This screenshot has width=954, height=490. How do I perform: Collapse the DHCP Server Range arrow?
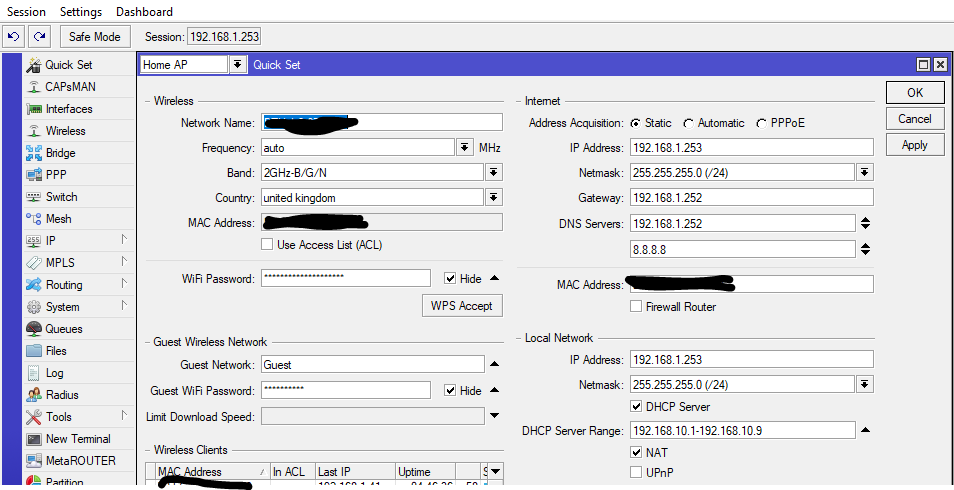click(865, 431)
